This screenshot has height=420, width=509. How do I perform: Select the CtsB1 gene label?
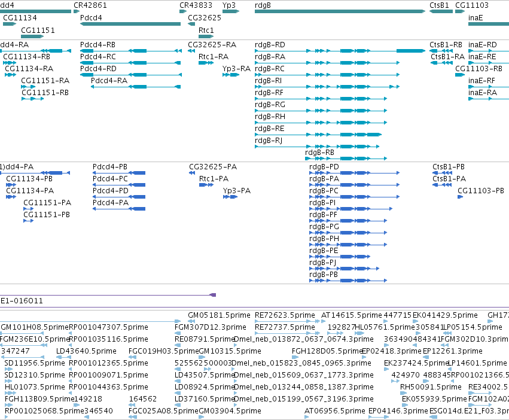pos(439,5)
